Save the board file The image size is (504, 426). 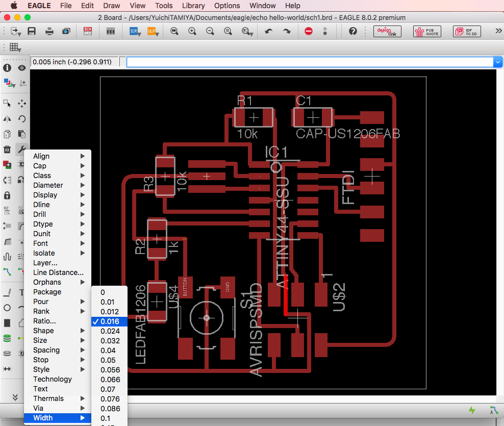pos(32,31)
